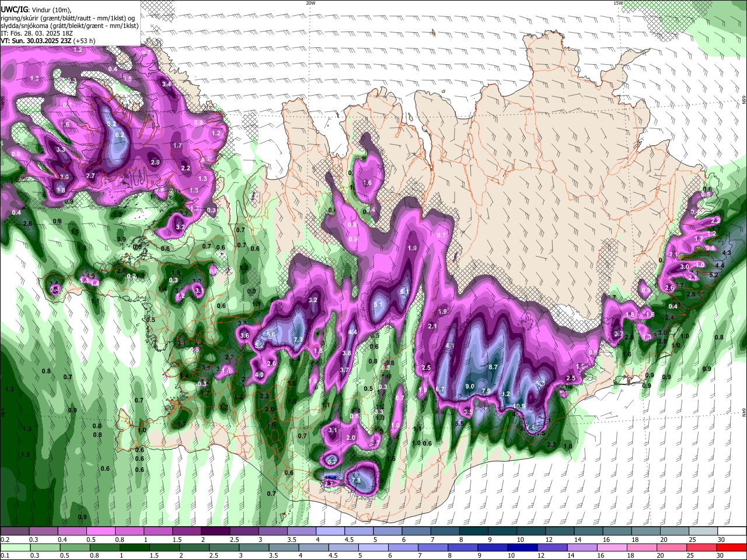747x560 pixels.
Task: Click the 3.5 snowfall value below 9.0
Action: [468, 411]
